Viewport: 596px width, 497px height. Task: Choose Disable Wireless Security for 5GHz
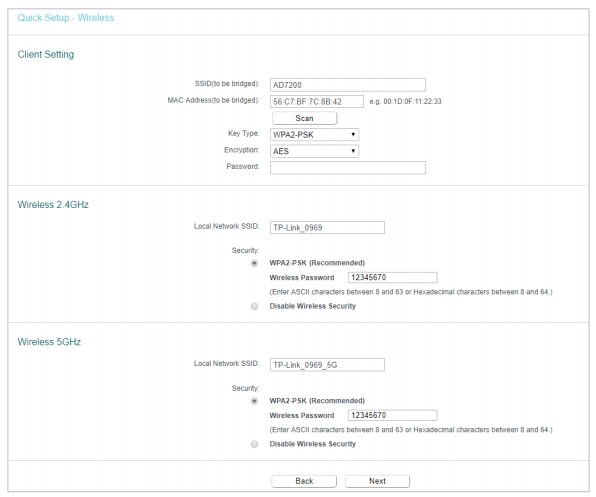coord(254,444)
